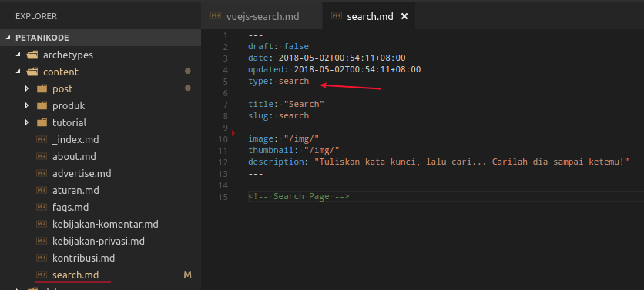Click the '<!-- Search Page -->' comment
Screen dimensions: 644x290
point(299,196)
